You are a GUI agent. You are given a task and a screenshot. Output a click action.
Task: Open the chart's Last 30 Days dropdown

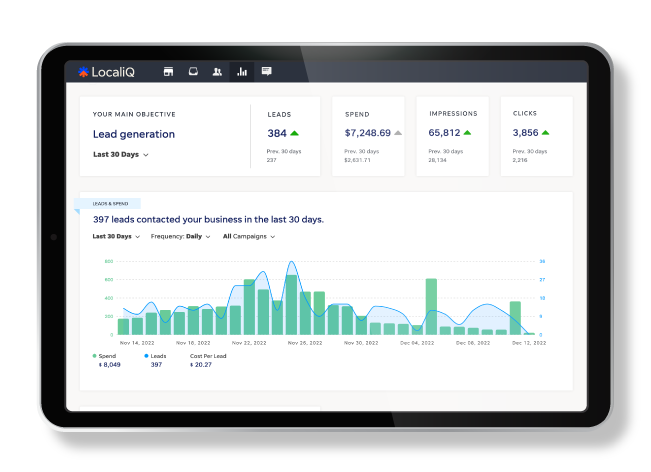point(116,236)
